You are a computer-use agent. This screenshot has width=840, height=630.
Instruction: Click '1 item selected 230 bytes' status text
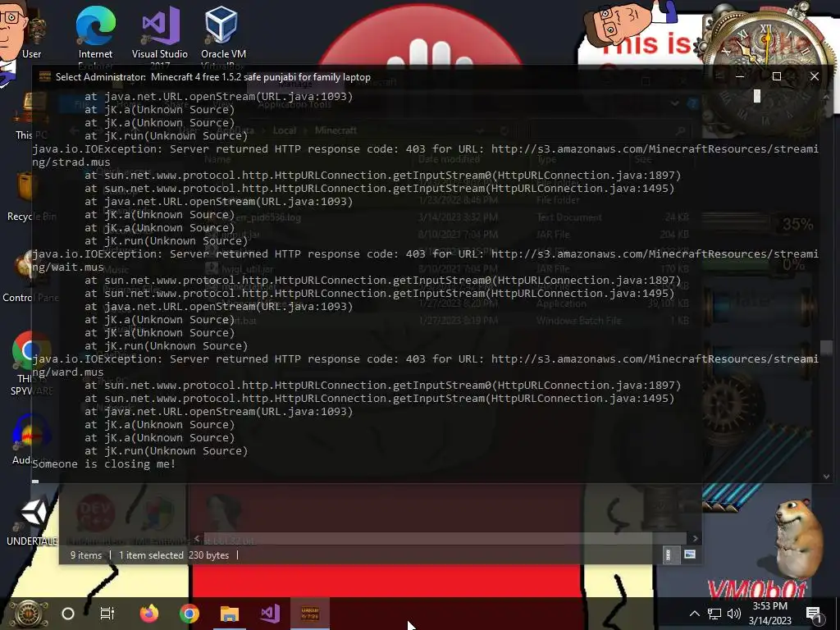(174, 555)
